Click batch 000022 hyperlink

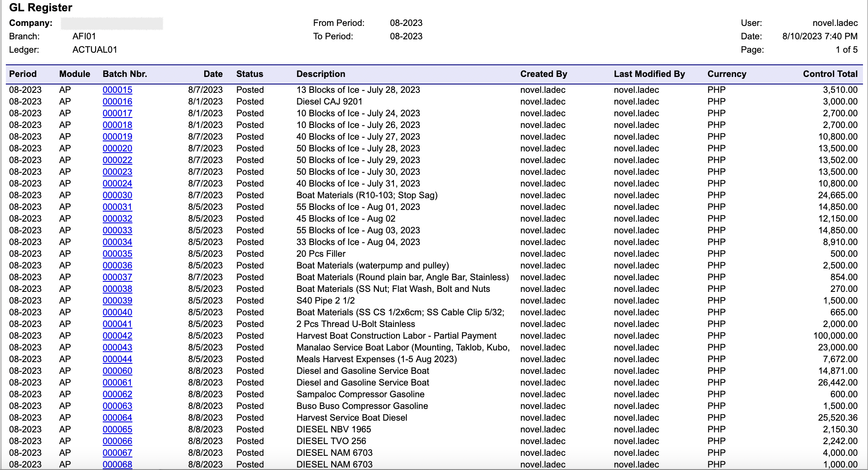(117, 160)
